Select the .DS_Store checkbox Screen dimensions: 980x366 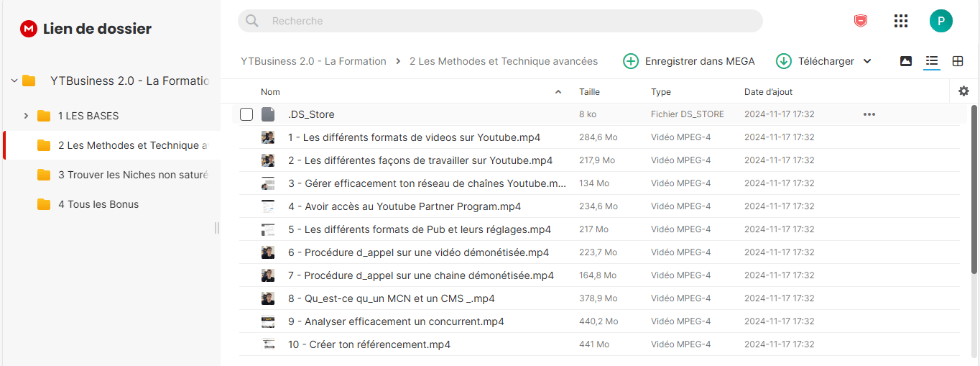(x=246, y=114)
